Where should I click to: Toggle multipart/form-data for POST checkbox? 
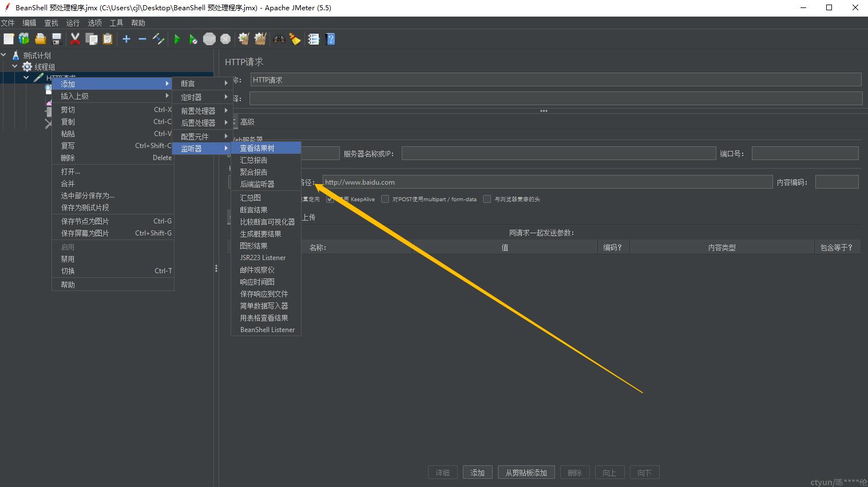point(385,199)
